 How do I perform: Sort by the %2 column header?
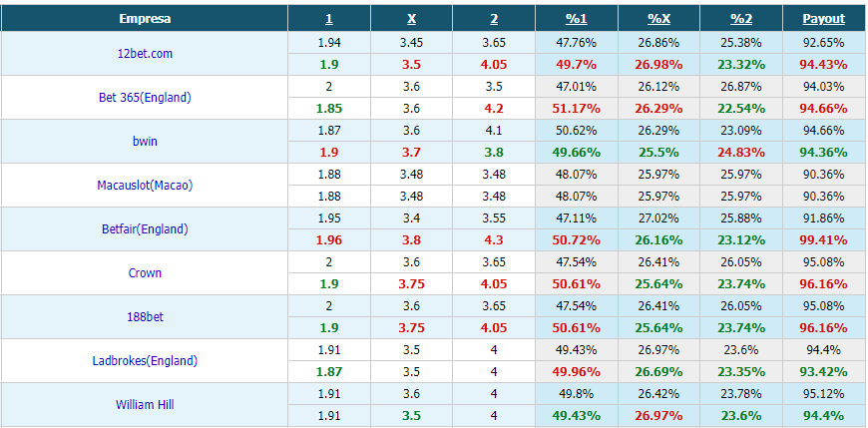(740, 19)
